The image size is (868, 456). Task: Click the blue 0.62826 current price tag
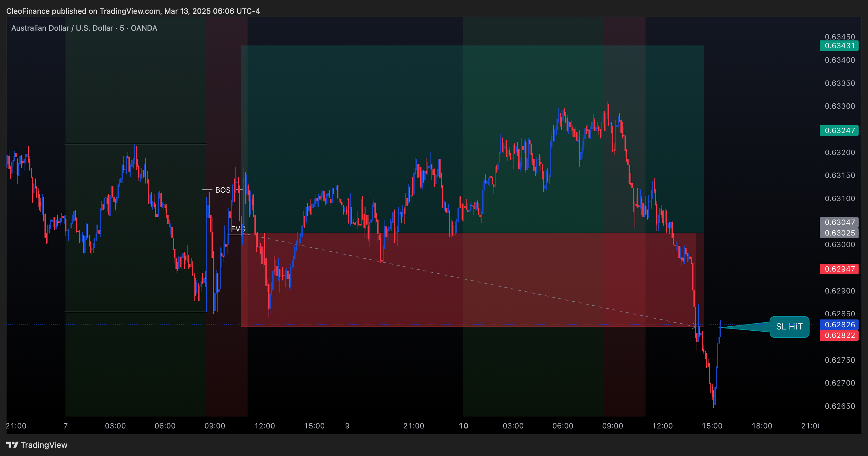pyautogui.click(x=839, y=325)
